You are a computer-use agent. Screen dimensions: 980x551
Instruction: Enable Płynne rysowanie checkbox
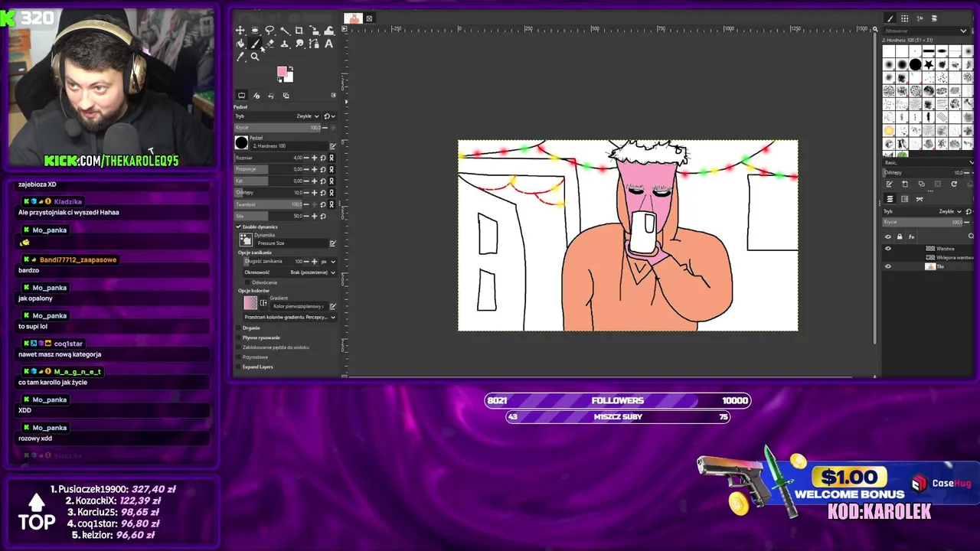coord(238,337)
